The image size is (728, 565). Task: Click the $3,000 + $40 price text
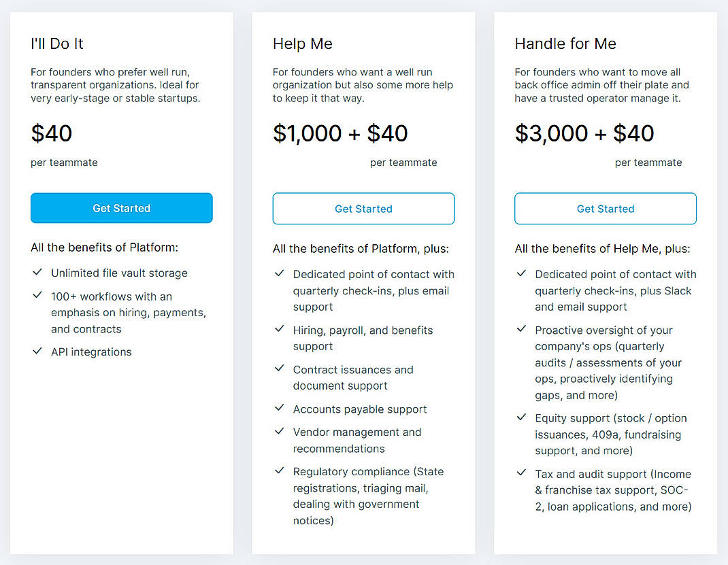pos(584,133)
